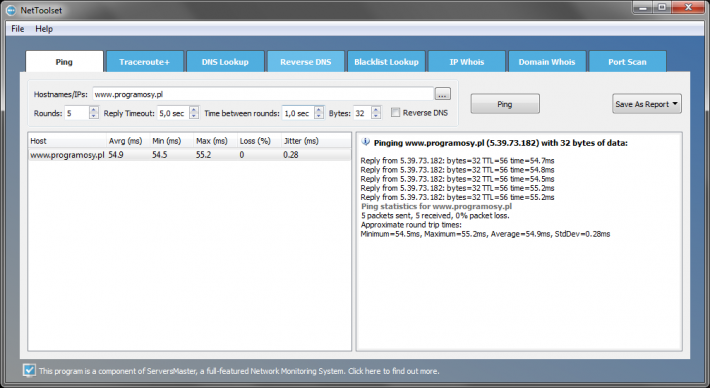
Task: Open the Save As Report dropdown
Action: pyautogui.click(x=647, y=104)
